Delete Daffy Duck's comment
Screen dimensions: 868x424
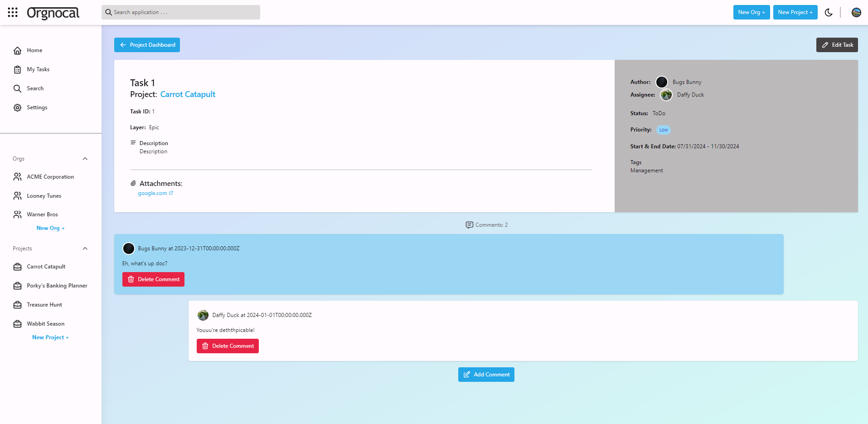point(228,346)
